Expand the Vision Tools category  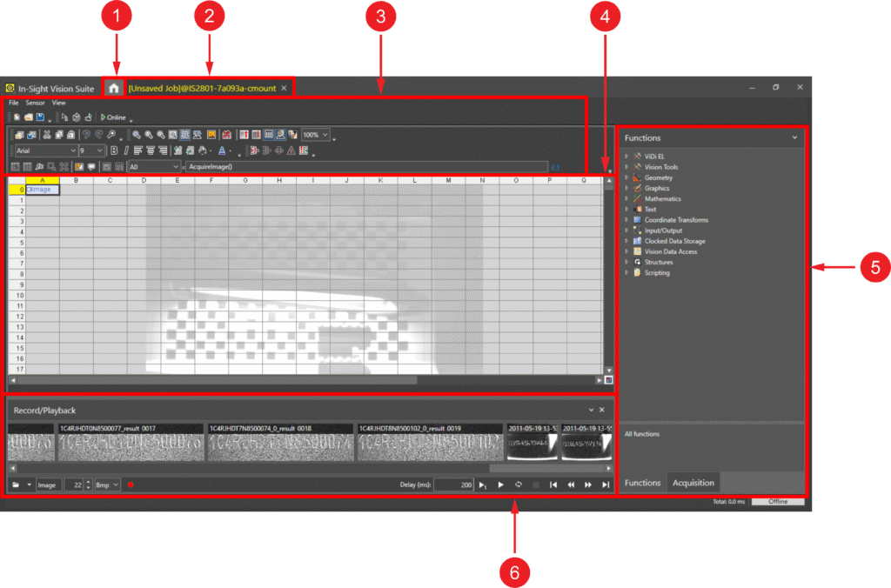pyautogui.click(x=626, y=167)
